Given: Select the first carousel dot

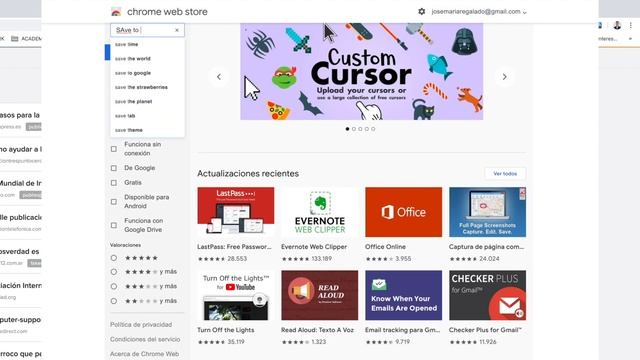Looking at the screenshot, I should [347, 129].
